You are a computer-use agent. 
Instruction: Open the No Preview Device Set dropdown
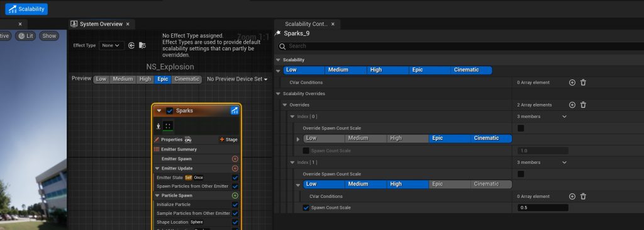[x=237, y=79]
